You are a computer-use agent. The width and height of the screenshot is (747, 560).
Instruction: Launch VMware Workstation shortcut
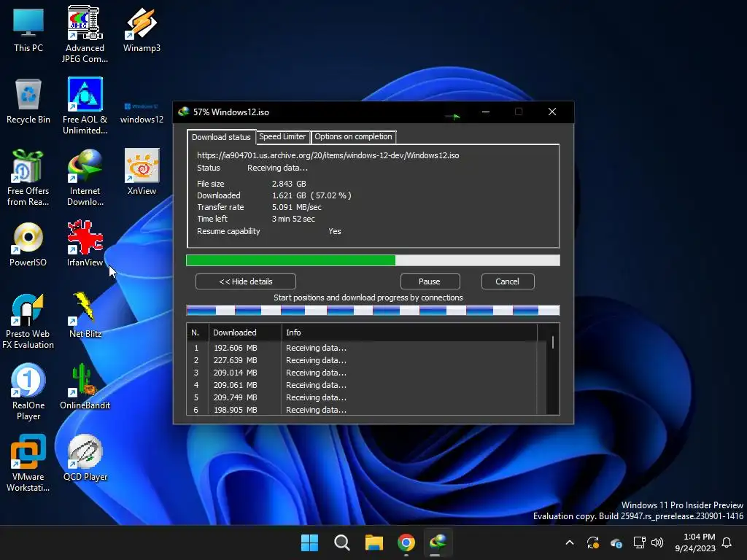click(28, 463)
